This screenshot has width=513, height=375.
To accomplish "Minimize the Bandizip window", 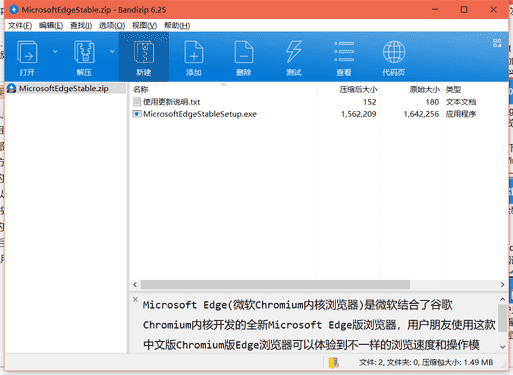I will point(435,10).
